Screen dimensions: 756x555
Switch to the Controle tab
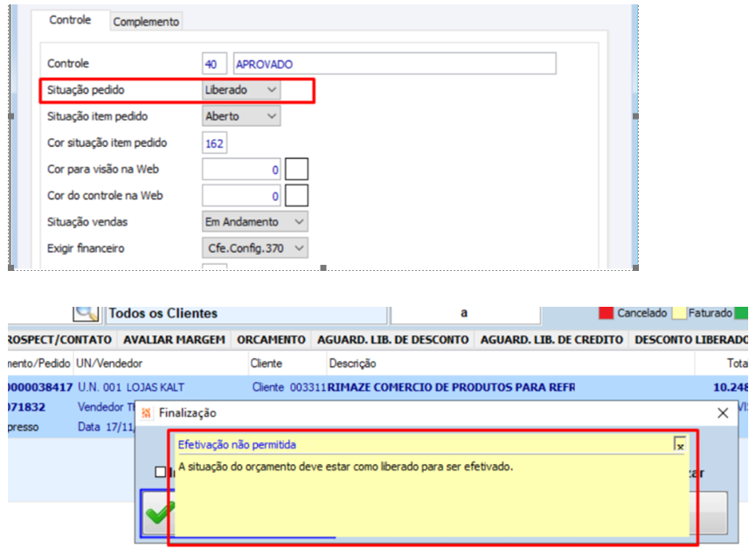point(70,20)
